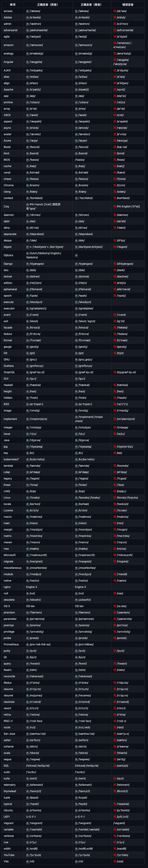
Task: Play British audio for 'Git'
Action: (x=27, y=353)
